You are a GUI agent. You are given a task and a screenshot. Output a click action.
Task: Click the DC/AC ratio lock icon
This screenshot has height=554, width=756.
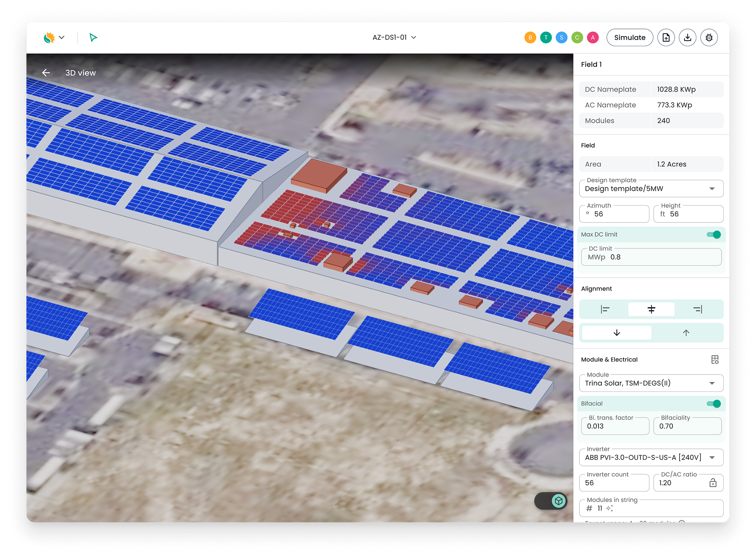[x=713, y=483]
